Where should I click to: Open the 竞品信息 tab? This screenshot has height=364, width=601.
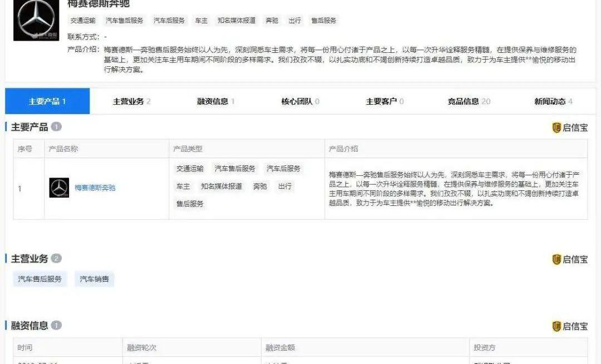[x=469, y=101]
